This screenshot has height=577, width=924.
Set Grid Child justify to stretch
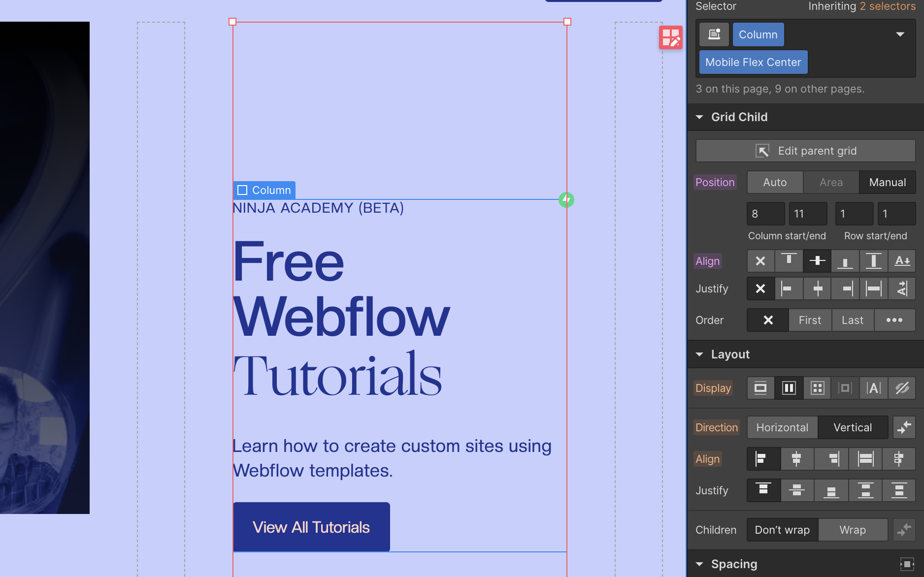[x=874, y=288]
